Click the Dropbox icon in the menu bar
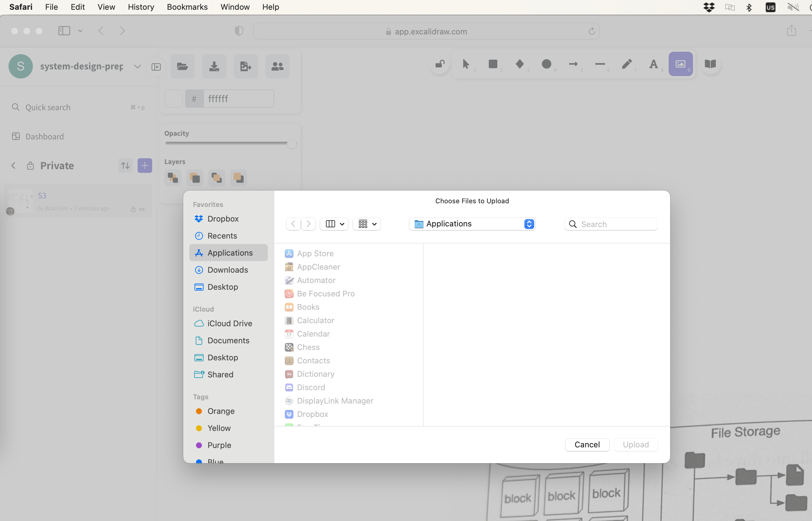812x521 pixels. click(709, 7)
